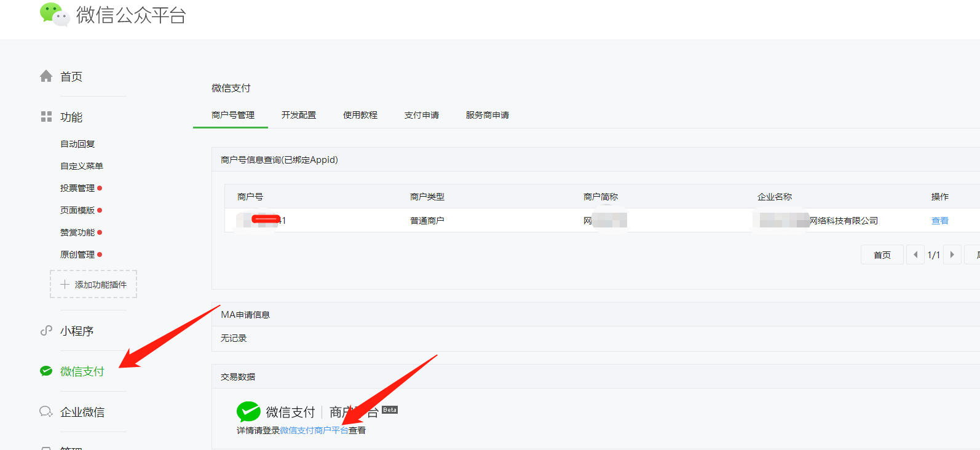
Task: Click the 微信支付 page title
Action: pyautogui.click(x=231, y=88)
